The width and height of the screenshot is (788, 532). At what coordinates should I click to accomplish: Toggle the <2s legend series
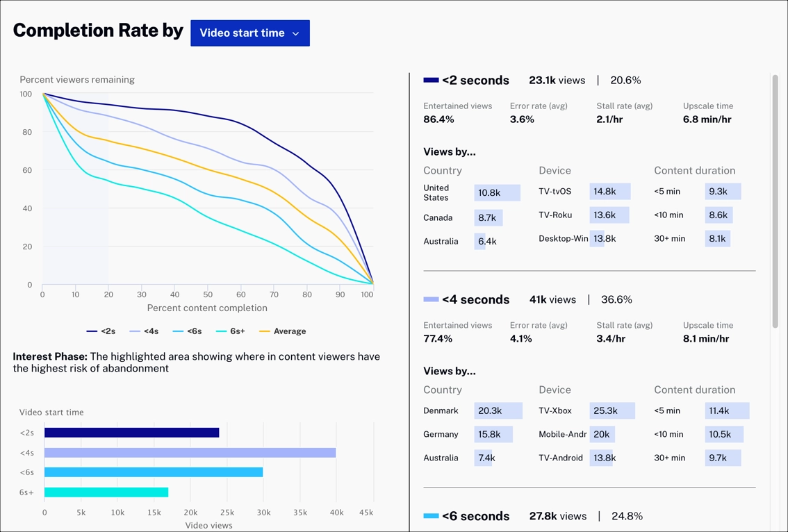[101, 331]
